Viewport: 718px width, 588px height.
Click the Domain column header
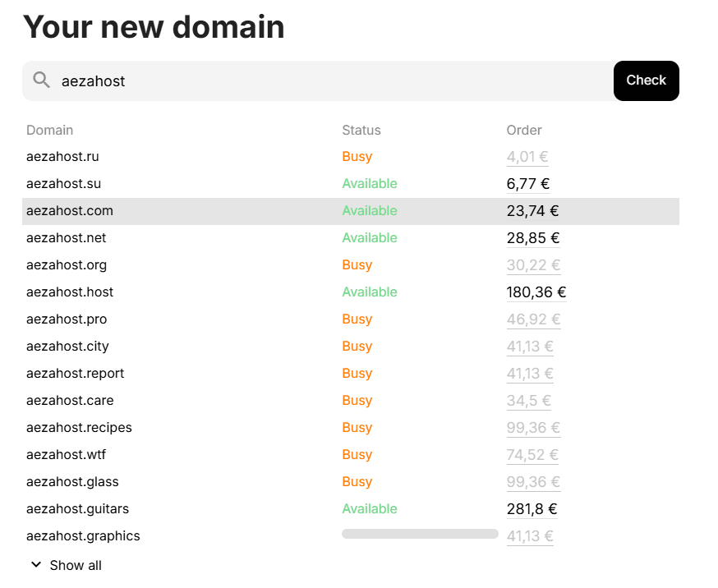(49, 130)
